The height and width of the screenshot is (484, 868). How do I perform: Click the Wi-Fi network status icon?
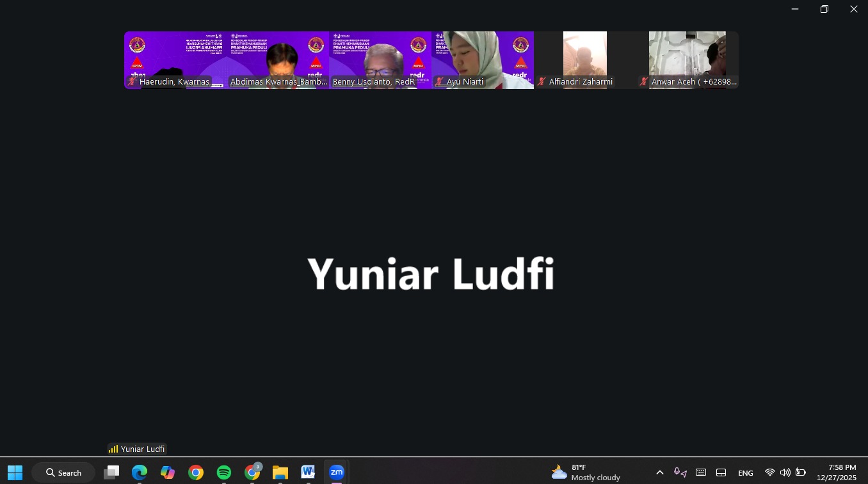click(769, 472)
